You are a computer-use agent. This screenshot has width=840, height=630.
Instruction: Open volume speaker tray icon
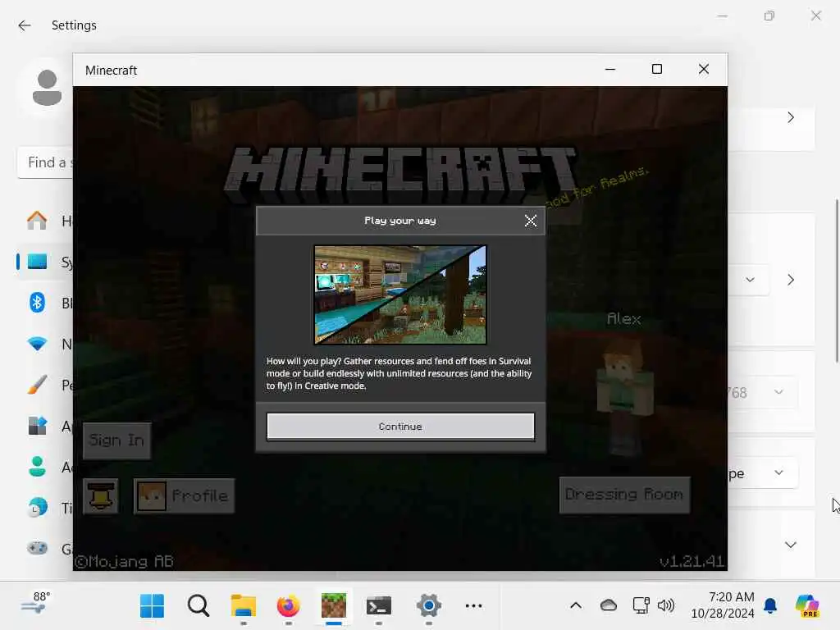point(666,605)
